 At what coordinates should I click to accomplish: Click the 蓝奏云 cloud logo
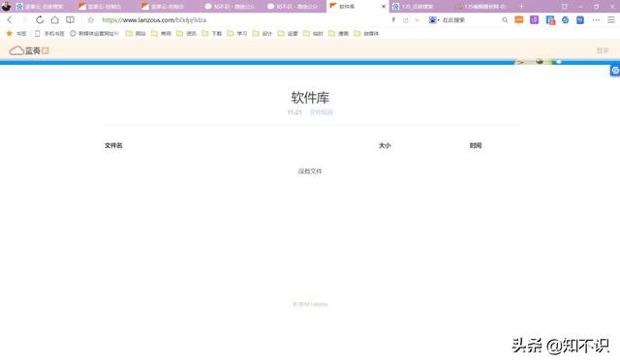point(28,50)
